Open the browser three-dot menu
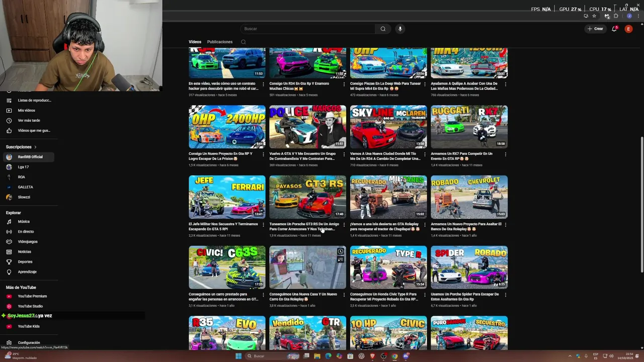Image resolution: width=644 pixels, height=362 pixels. pos(637,16)
